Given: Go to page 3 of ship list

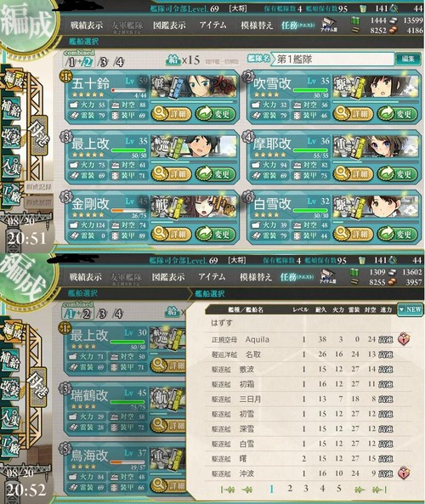Looking at the screenshot, I should click(x=306, y=489).
